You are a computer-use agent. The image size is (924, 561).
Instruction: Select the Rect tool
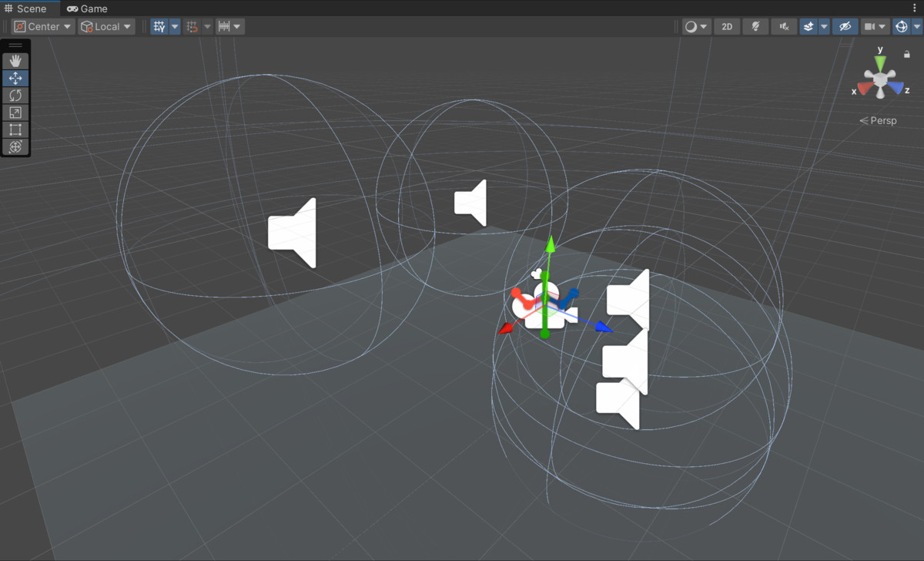(x=15, y=129)
